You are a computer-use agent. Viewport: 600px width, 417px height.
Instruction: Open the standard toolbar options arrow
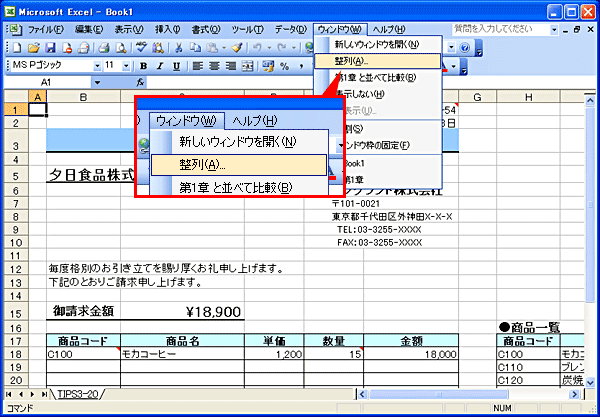pos(477,49)
